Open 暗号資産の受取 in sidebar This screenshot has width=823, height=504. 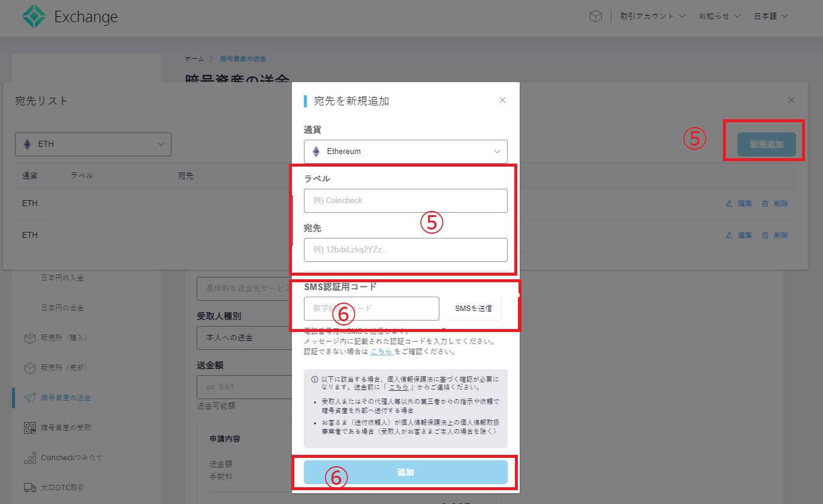tap(66, 427)
